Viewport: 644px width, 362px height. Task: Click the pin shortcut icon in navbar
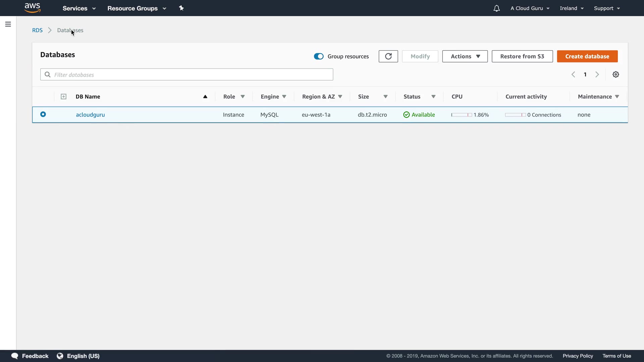point(181,8)
